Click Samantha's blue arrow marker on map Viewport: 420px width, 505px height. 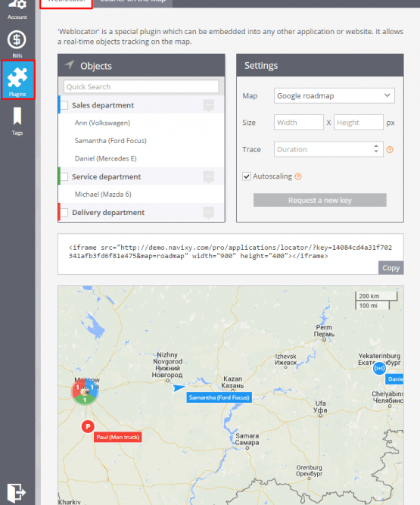179,388
